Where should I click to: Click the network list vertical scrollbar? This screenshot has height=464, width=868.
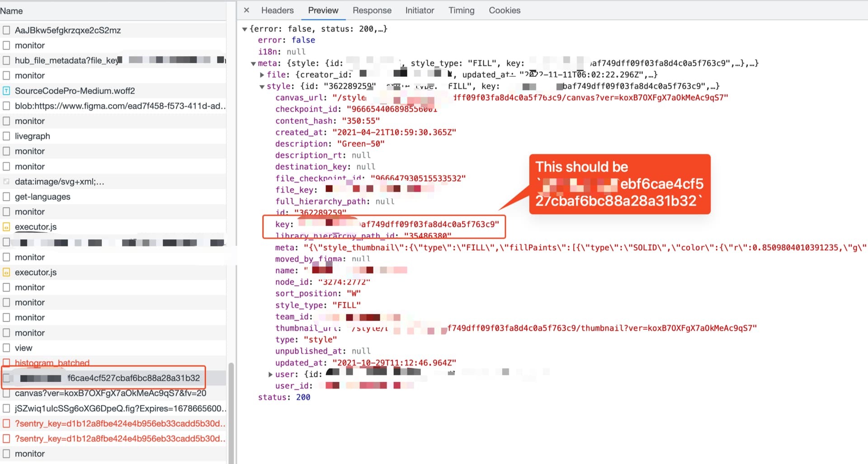tap(231, 412)
